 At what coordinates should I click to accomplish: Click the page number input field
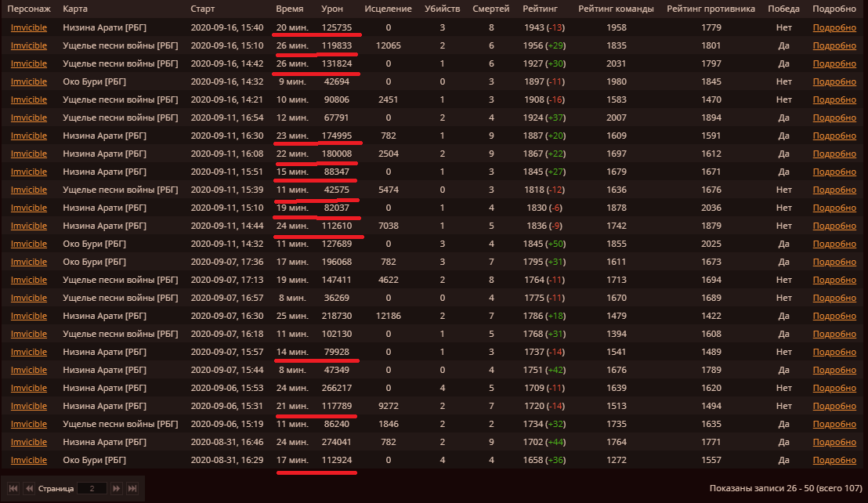tap(92, 488)
